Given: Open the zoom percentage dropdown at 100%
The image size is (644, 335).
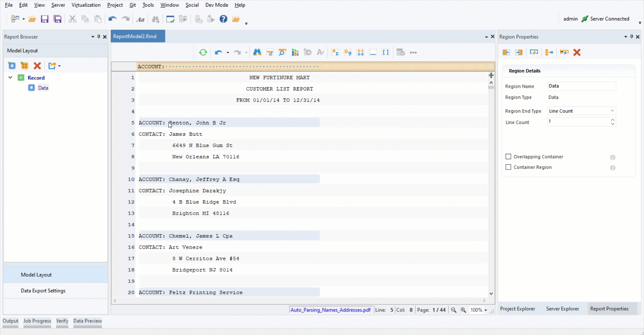Looking at the screenshot, I should pyautogui.click(x=485, y=310).
